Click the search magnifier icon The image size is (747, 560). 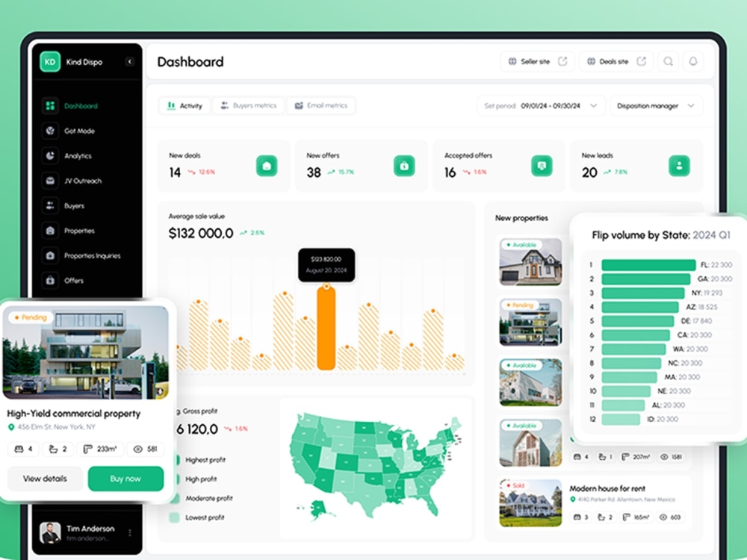(669, 61)
